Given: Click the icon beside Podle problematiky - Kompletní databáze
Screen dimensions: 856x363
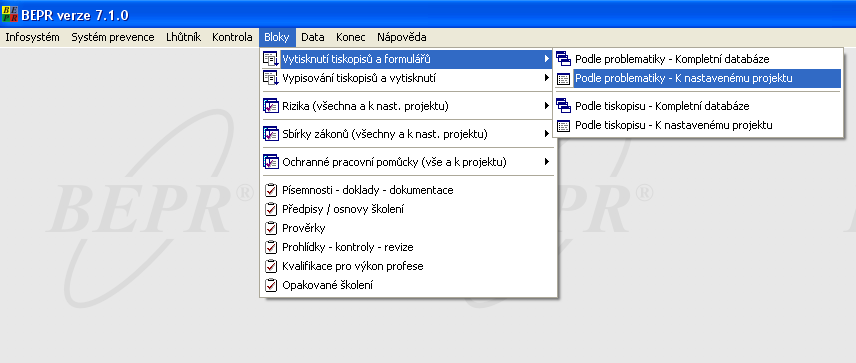Looking at the screenshot, I should pyautogui.click(x=563, y=59).
